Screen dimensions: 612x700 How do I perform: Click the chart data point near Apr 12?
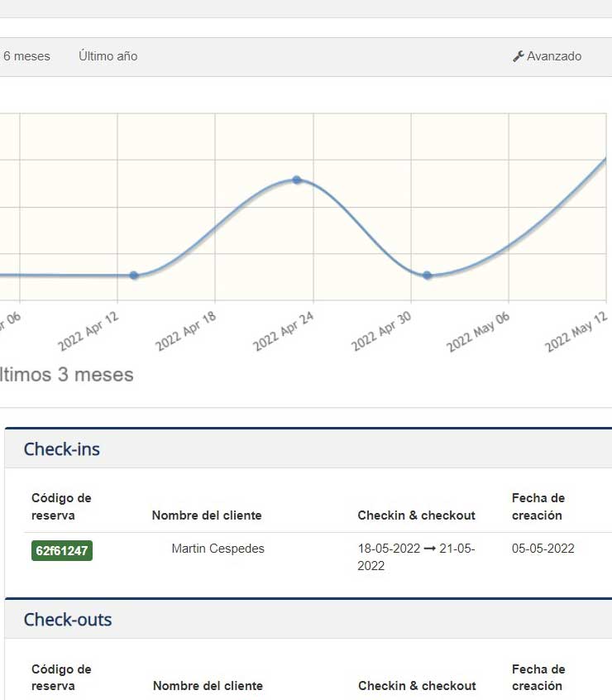[x=134, y=276]
